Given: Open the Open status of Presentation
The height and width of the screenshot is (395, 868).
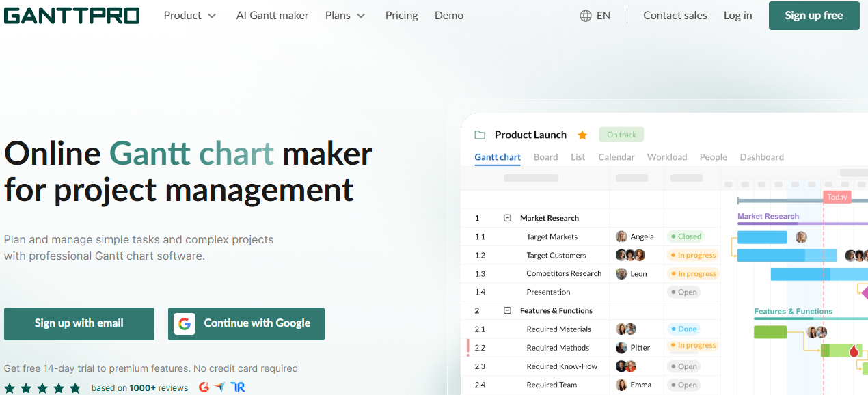Looking at the screenshot, I should point(683,292).
